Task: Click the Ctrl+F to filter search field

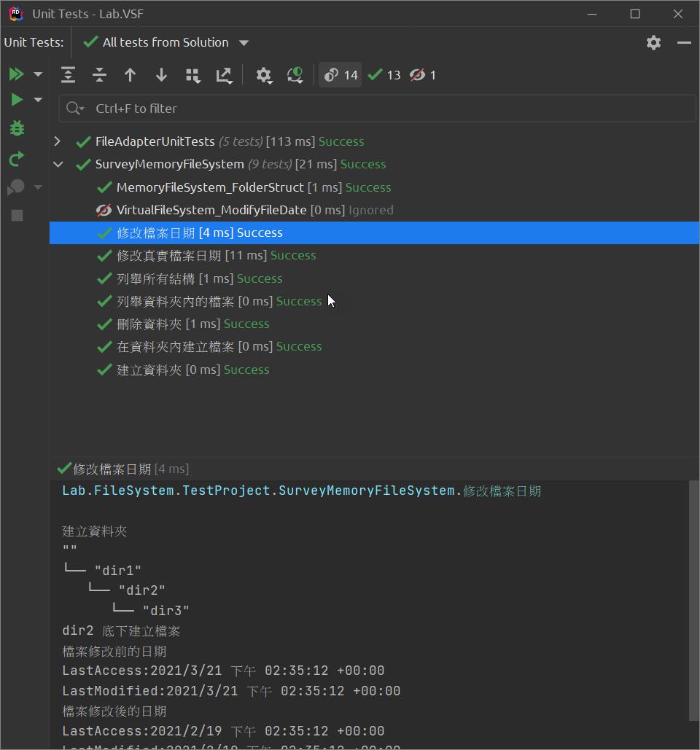Action: (x=377, y=109)
